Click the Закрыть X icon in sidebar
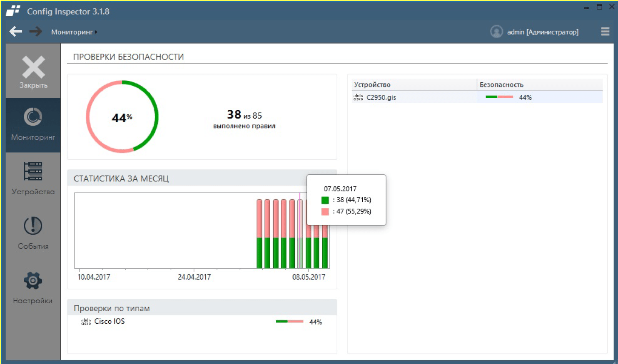 [x=33, y=67]
